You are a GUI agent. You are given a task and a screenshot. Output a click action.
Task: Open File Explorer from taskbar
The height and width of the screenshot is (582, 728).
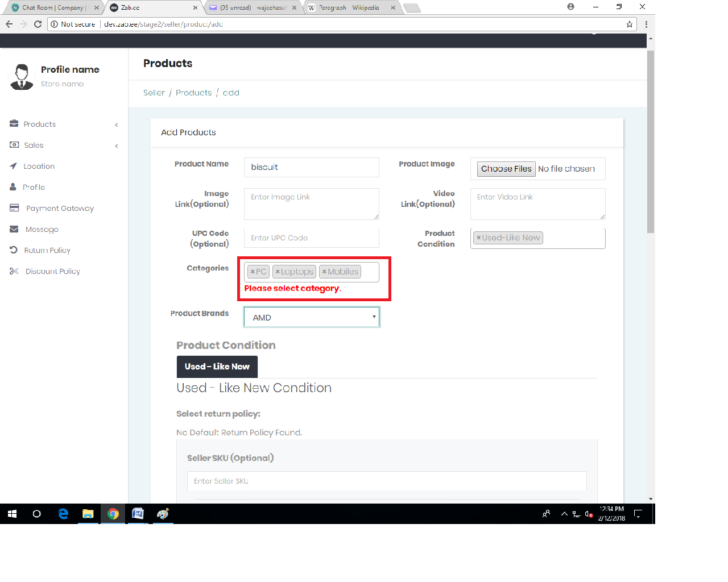tap(88, 514)
